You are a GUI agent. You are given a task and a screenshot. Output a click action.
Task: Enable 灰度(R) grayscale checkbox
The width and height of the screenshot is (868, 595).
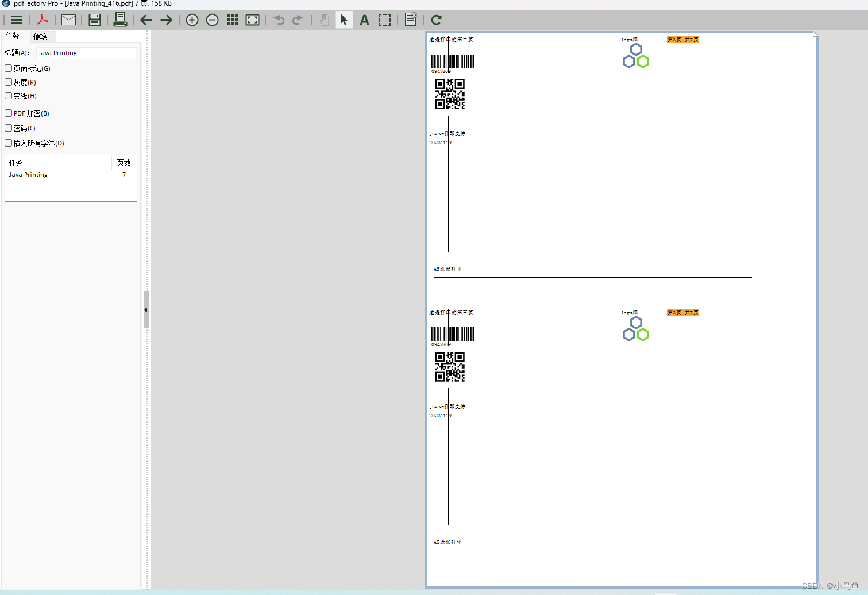[x=9, y=82]
